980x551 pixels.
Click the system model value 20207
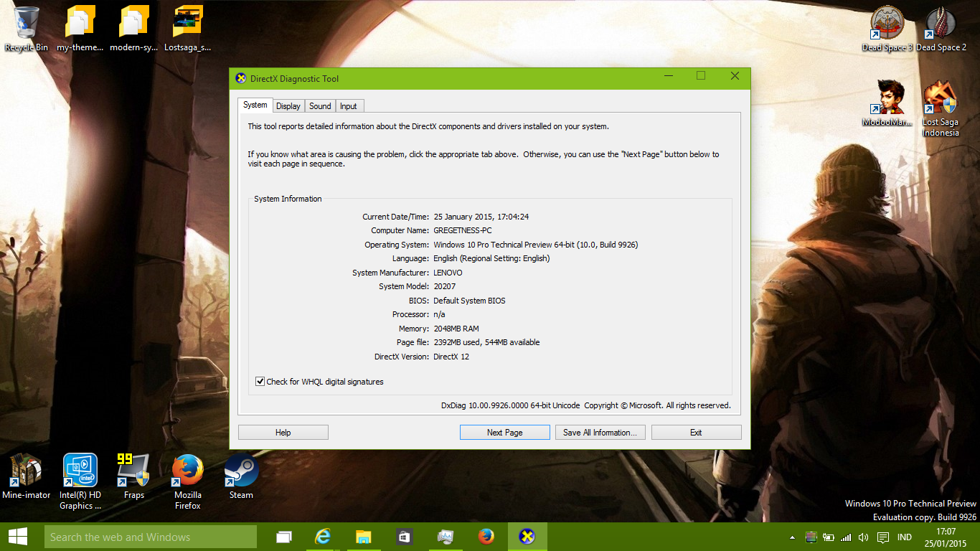[x=445, y=286]
